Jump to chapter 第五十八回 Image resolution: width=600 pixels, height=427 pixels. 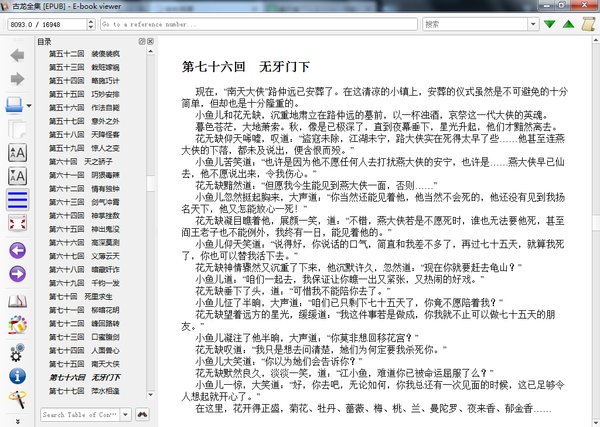pyautogui.click(x=84, y=135)
